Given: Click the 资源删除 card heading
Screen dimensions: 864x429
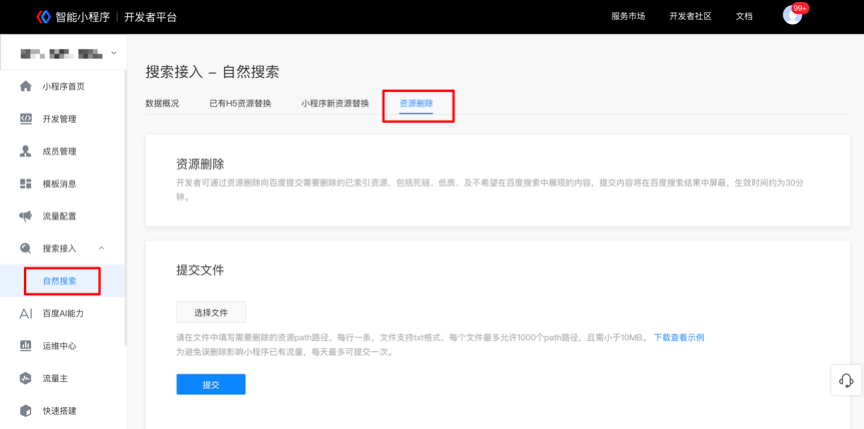Looking at the screenshot, I should (200, 164).
